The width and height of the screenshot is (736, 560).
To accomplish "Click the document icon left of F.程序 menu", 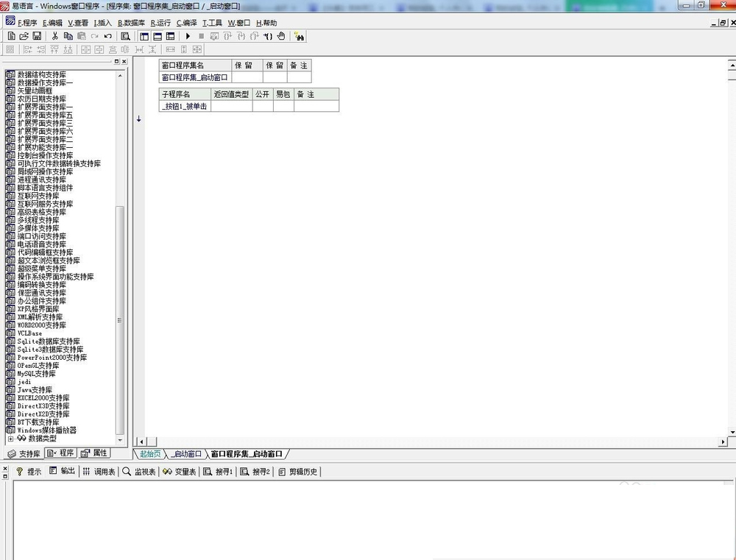I will point(10,21).
